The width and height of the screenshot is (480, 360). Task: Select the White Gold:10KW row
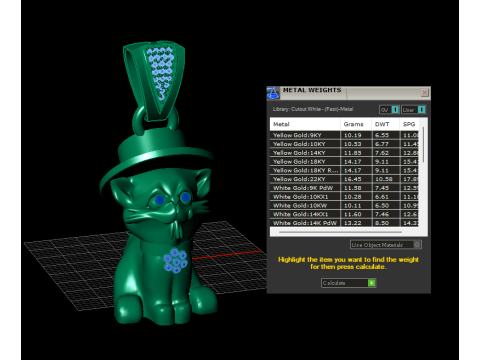(x=344, y=205)
